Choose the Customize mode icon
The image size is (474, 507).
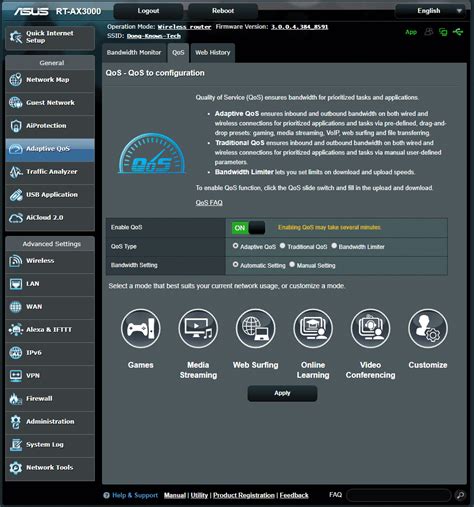(428, 329)
